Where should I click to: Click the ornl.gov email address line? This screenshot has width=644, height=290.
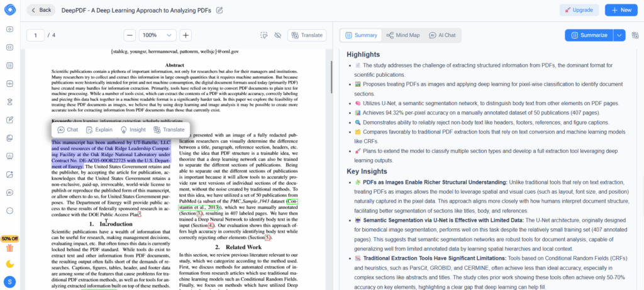[175, 52]
